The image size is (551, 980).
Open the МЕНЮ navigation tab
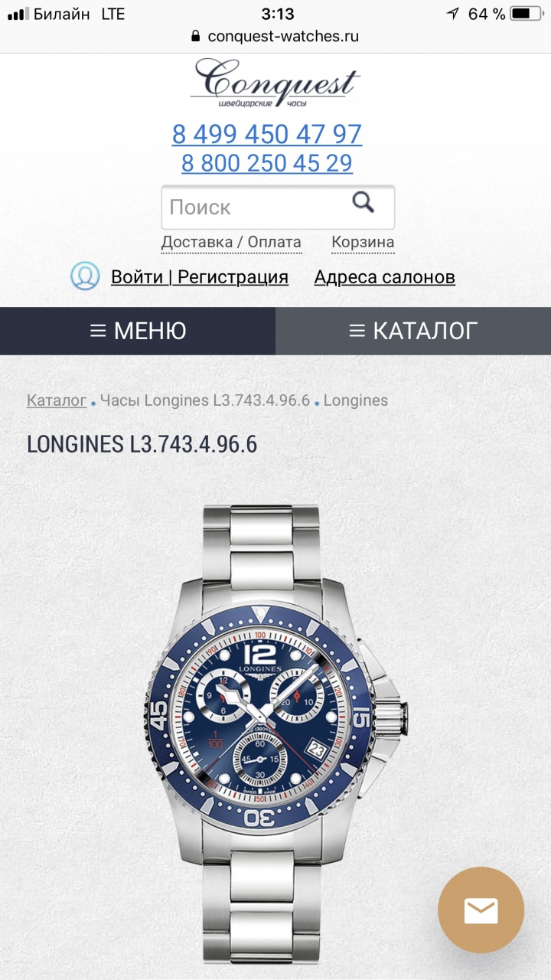138,331
